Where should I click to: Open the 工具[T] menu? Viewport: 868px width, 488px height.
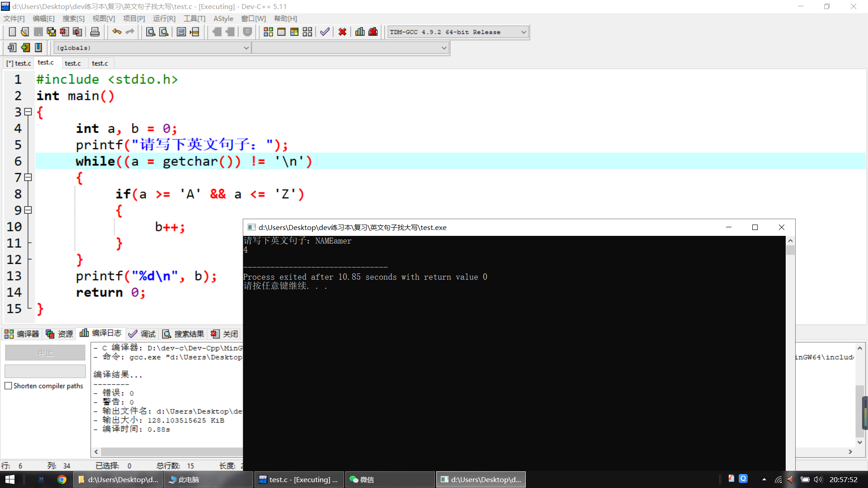[x=194, y=19]
